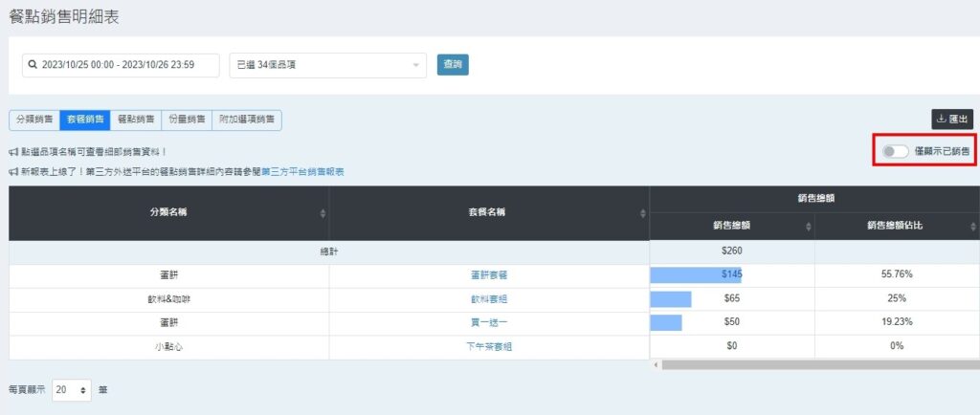
Task: Click the 下午茶套組 set link
Action: click(489, 346)
